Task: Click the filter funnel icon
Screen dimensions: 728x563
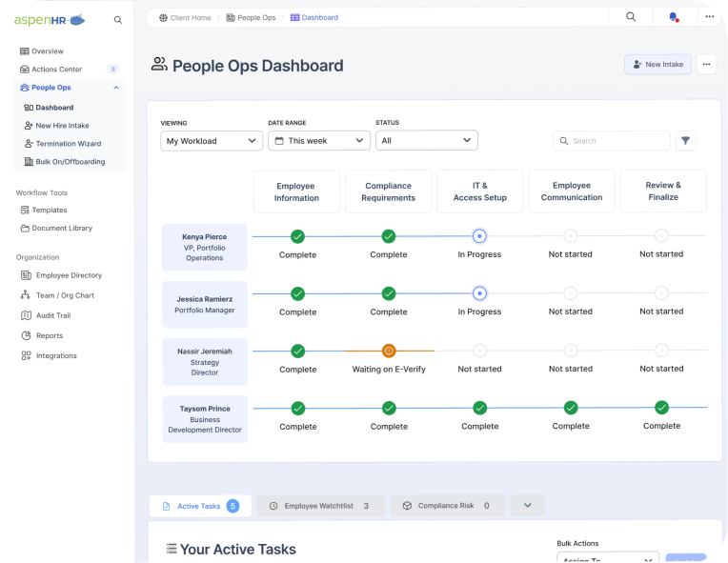Action: tap(685, 141)
